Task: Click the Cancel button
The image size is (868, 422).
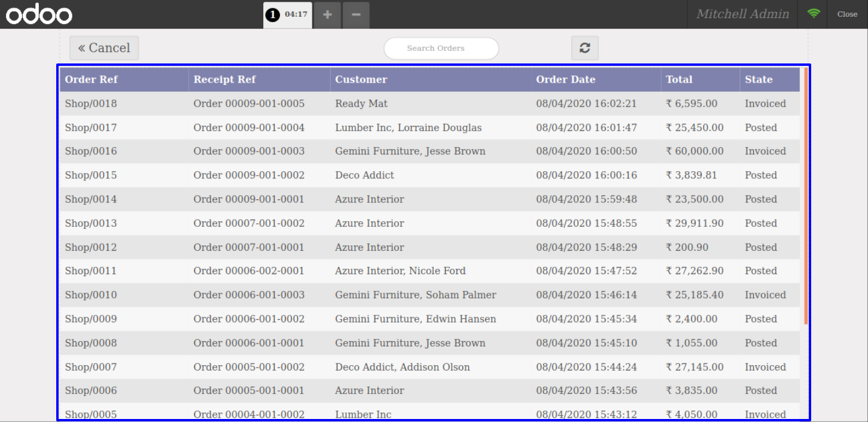Action: (104, 48)
